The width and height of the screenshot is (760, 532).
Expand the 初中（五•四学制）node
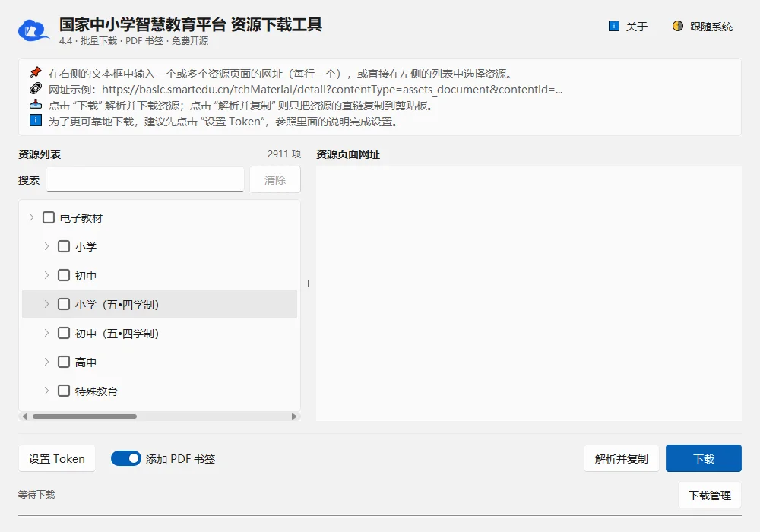pos(46,333)
